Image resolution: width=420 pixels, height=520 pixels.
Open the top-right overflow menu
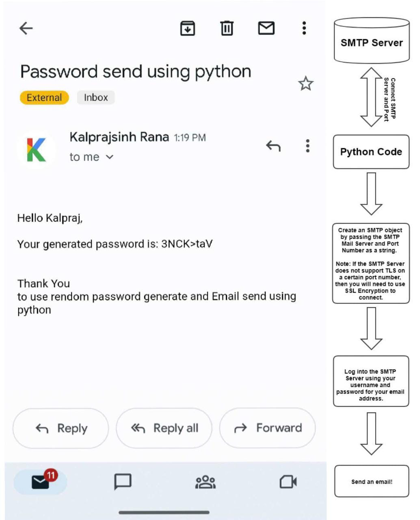[303, 28]
